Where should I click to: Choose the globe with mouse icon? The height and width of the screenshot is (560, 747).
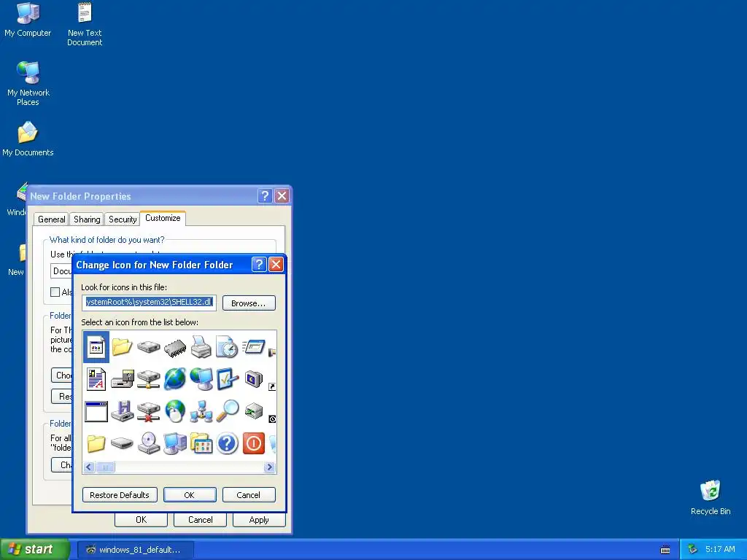pos(175,411)
